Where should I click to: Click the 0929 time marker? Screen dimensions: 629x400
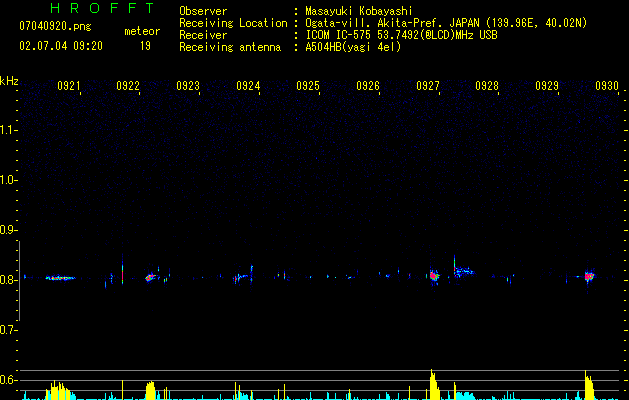[547, 85]
